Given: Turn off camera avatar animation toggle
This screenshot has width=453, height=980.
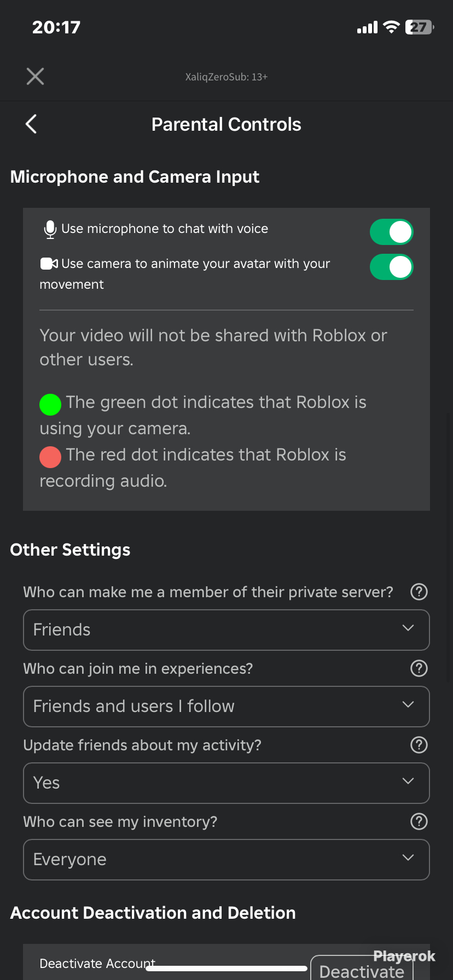Looking at the screenshot, I should pos(392,267).
